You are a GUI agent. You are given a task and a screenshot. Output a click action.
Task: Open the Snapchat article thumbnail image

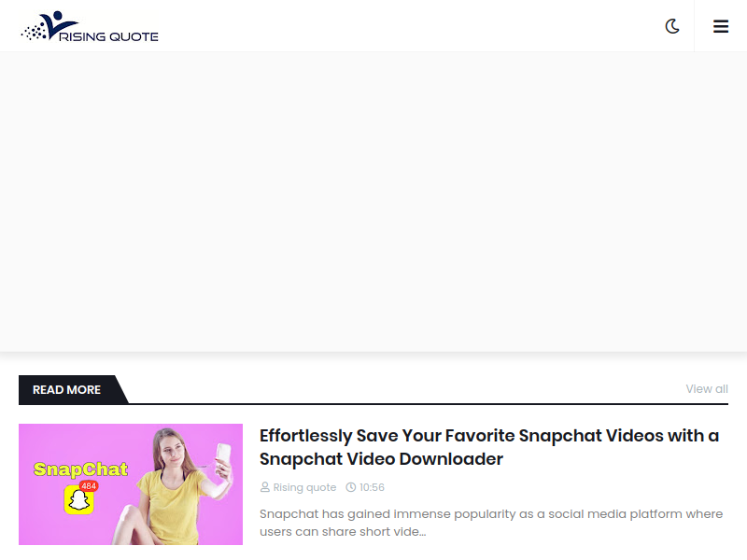pos(131,484)
